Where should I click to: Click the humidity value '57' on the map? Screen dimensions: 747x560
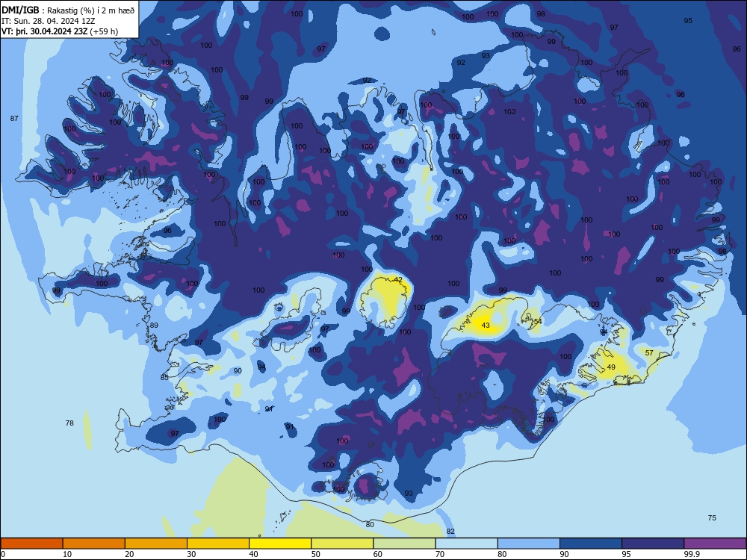coord(649,353)
